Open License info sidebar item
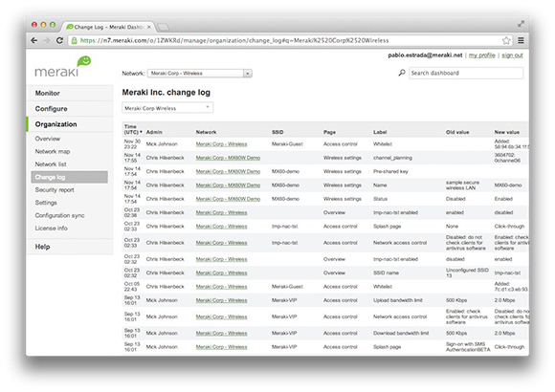This screenshot has width=555, height=392. 51,229
